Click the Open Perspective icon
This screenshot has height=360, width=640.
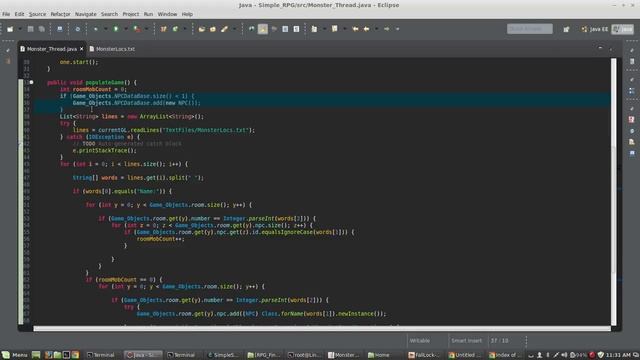566,29
